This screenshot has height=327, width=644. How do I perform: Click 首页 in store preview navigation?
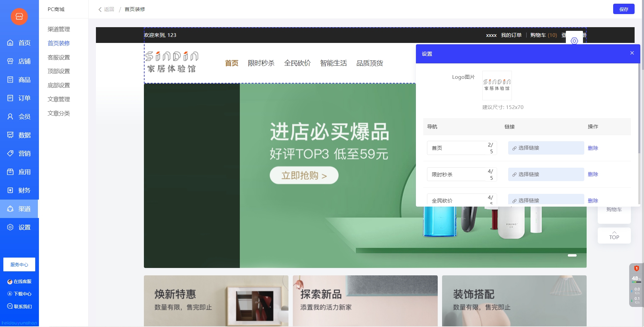[231, 63]
